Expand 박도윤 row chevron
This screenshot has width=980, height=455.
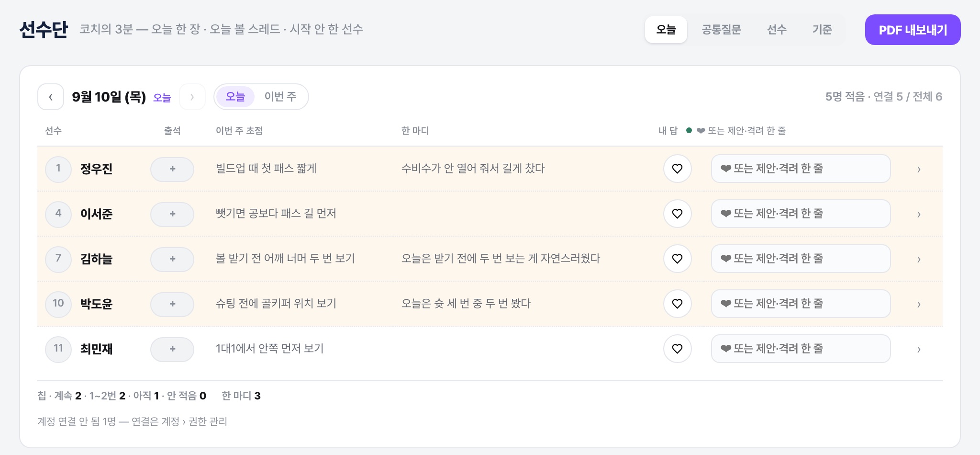click(919, 304)
